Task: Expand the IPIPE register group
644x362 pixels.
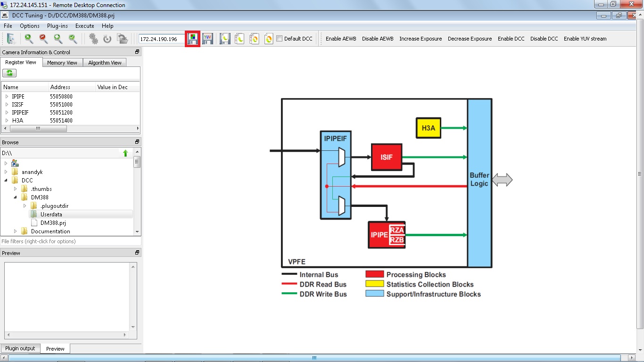Action: [7, 97]
